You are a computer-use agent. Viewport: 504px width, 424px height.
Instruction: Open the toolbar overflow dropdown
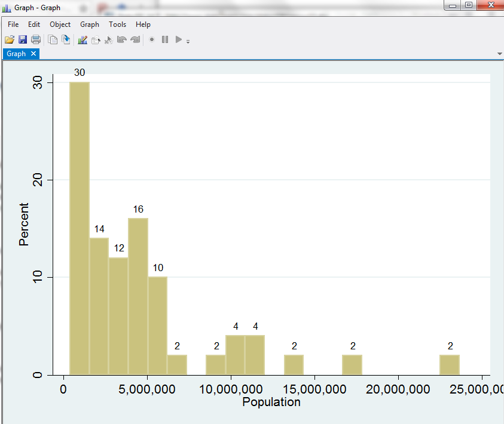point(188,41)
